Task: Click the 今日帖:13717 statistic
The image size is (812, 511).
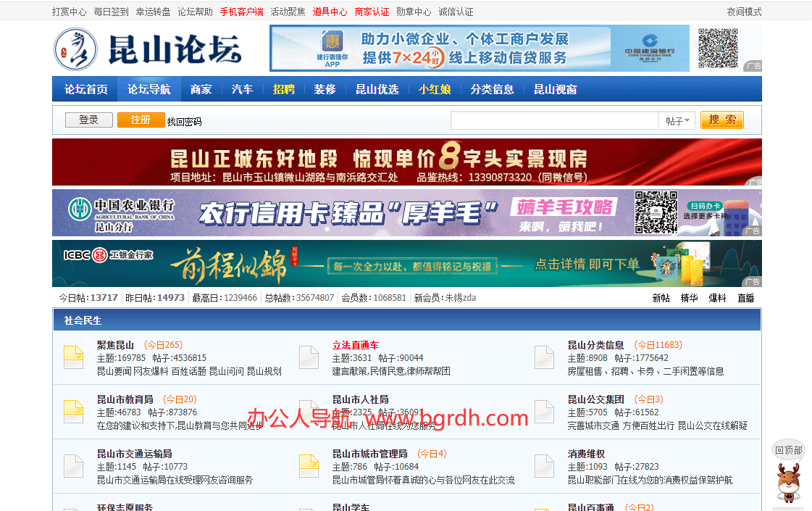Action: coord(88,297)
